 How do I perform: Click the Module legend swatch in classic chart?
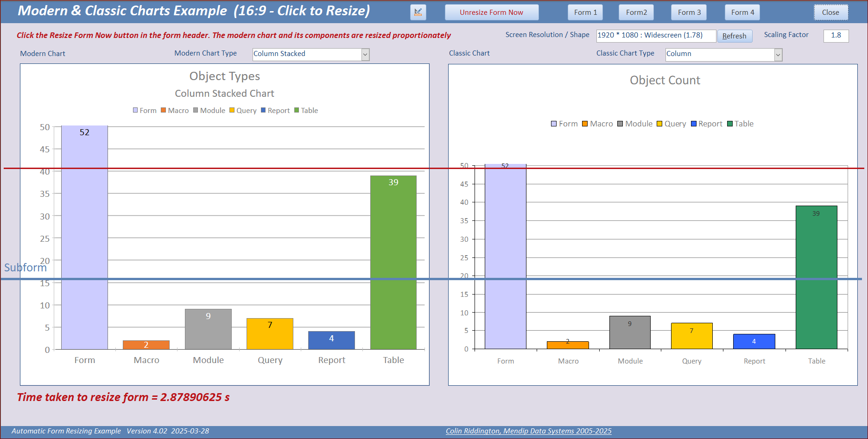pyautogui.click(x=620, y=124)
